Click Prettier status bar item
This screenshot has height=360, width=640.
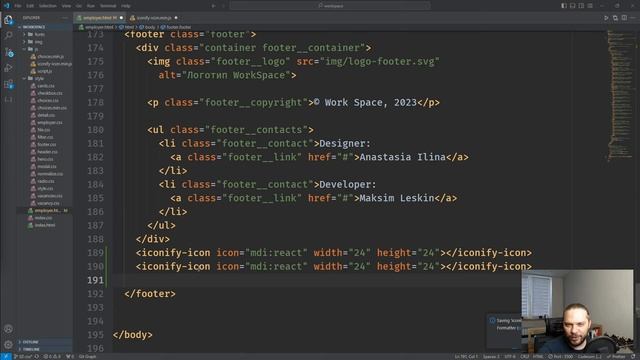tap(617, 357)
